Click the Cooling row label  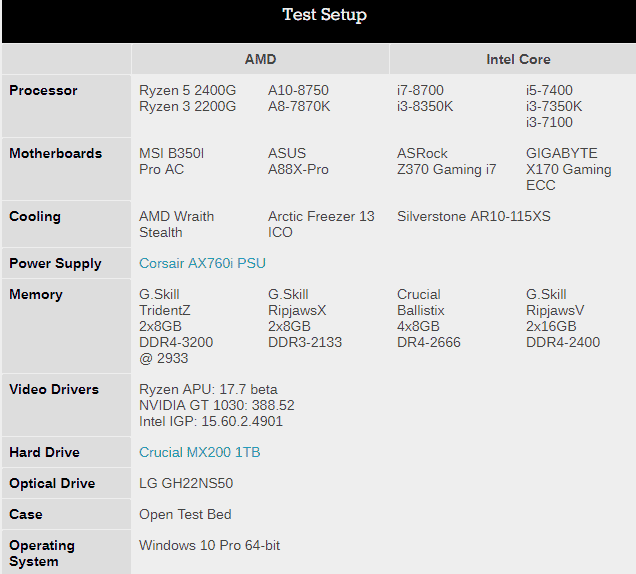[35, 217]
